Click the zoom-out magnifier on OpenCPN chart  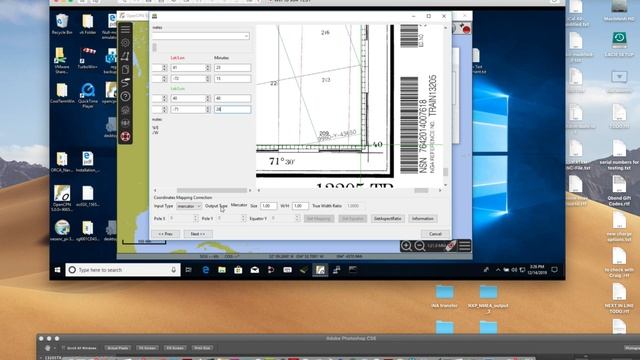coord(420,245)
